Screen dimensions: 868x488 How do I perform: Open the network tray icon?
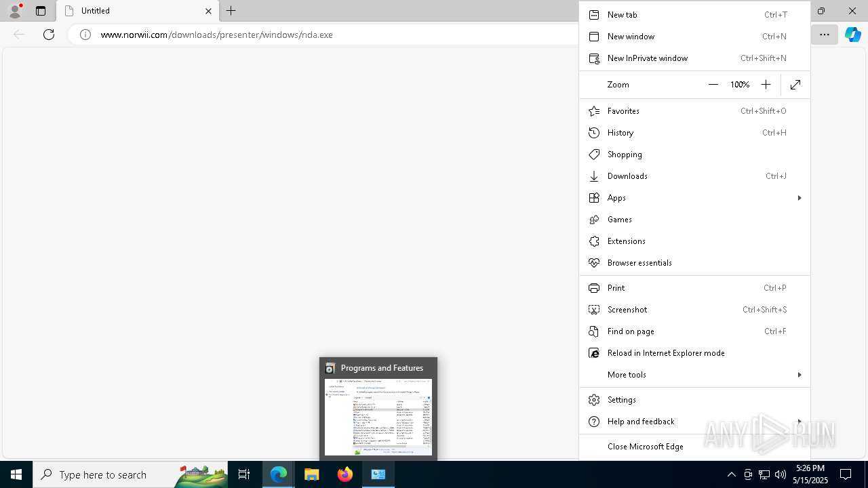pyautogui.click(x=764, y=474)
